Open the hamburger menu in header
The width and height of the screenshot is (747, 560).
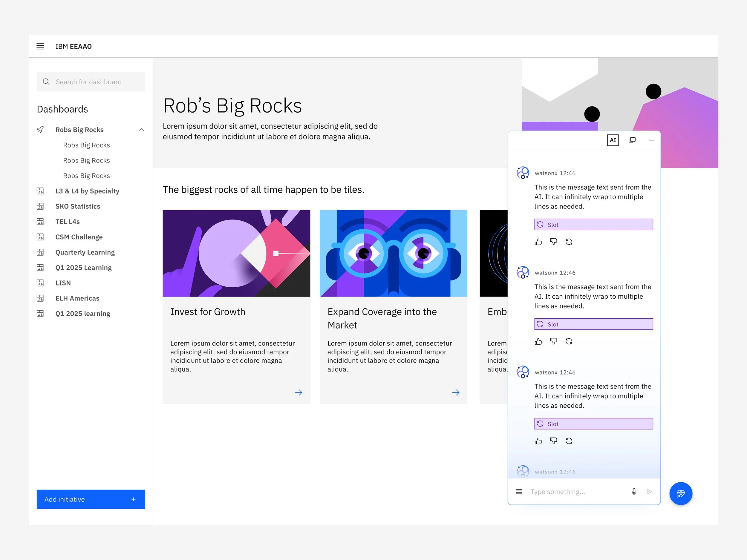pyautogui.click(x=40, y=46)
